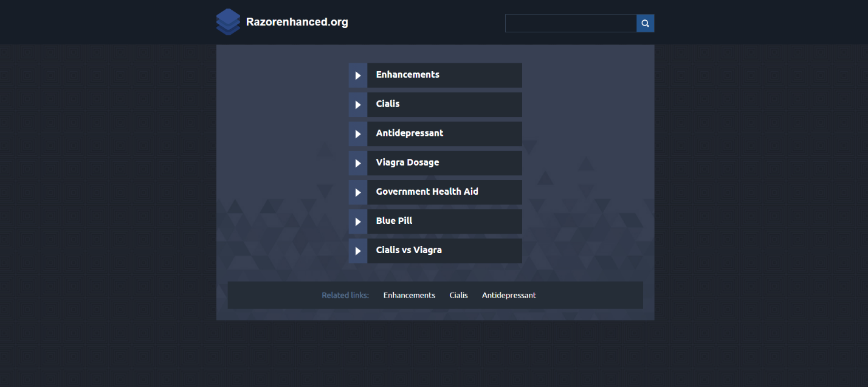Viewport: 868px width, 387px height.
Task: Click the Razorenhanced.org stacked layers logo
Action: [x=228, y=22]
